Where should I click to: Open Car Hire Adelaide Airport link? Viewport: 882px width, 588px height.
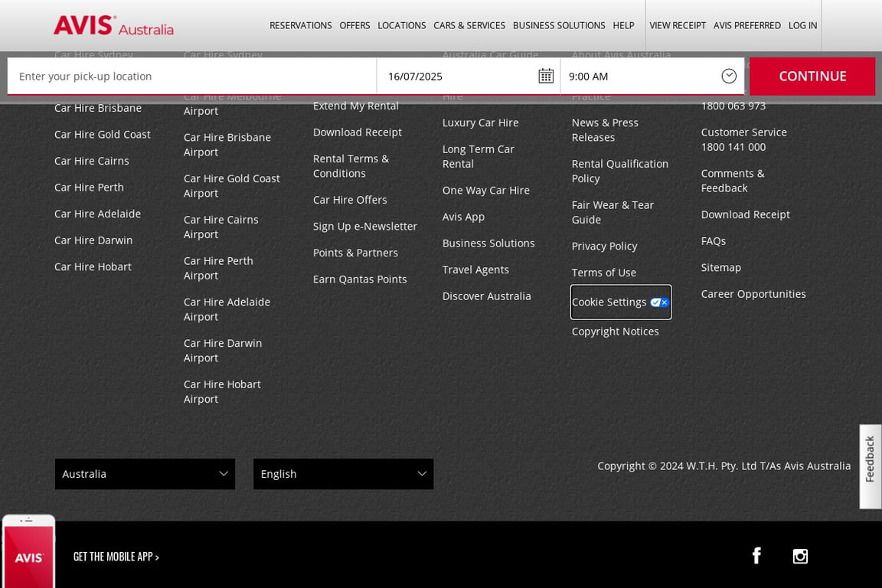pos(227,309)
